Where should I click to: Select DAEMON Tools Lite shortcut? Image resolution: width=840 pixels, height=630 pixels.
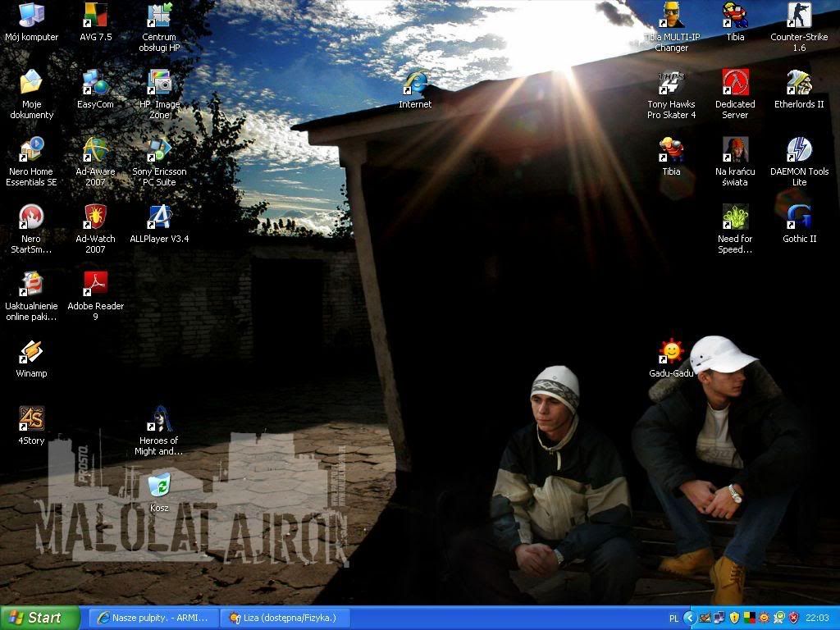799,150
